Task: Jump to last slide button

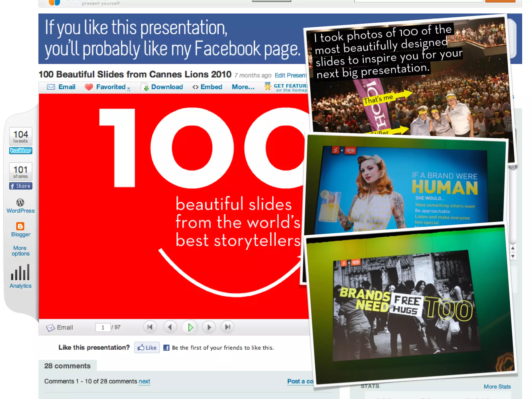Action: click(228, 327)
